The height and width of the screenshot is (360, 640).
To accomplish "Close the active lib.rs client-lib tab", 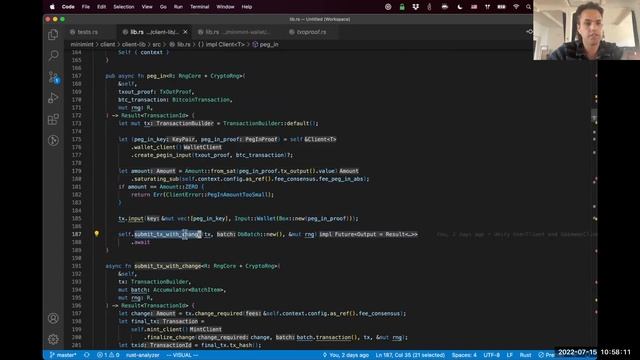I will coord(185,32).
